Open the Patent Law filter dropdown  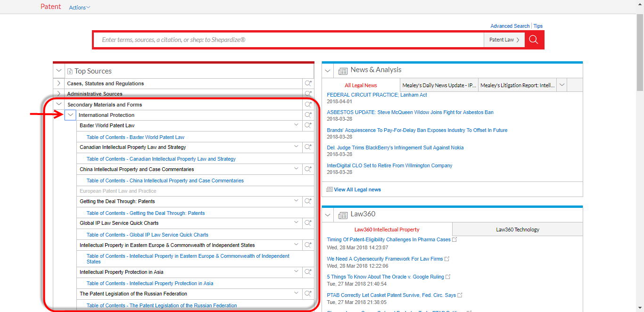pos(504,40)
